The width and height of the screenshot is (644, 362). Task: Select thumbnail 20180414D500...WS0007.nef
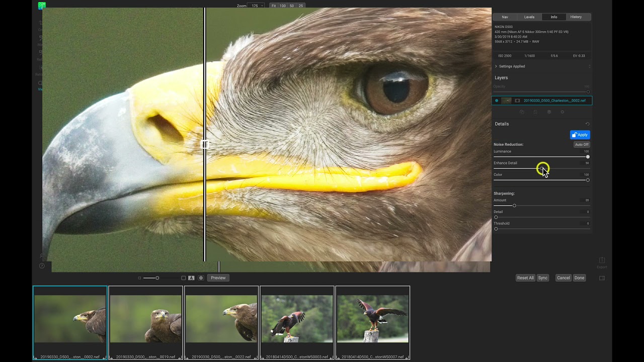click(x=373, y=323)
